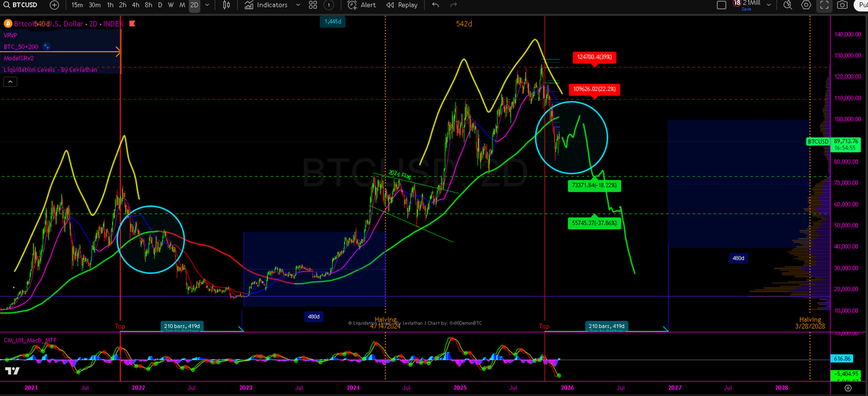Expand the time interval dropdown arrow
The width and height of the screenshot is (868, 396).
pyautogui.click(x=206, y=5)
